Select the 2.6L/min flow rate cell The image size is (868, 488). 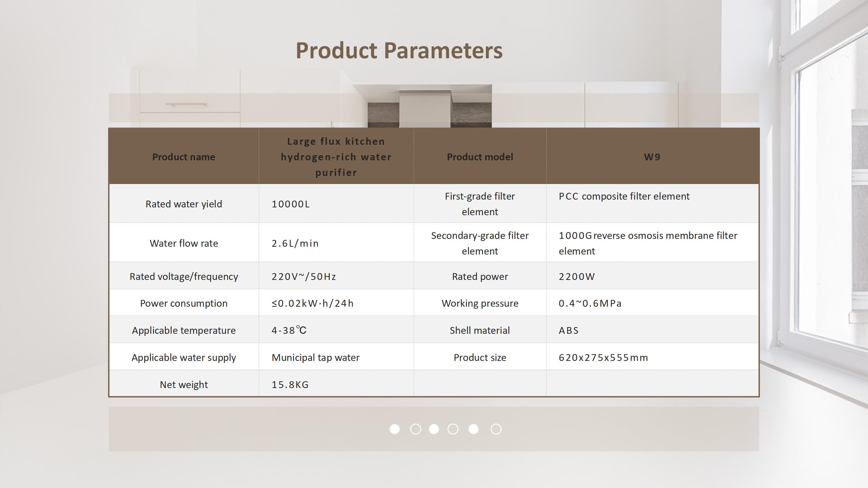[295, 243]
